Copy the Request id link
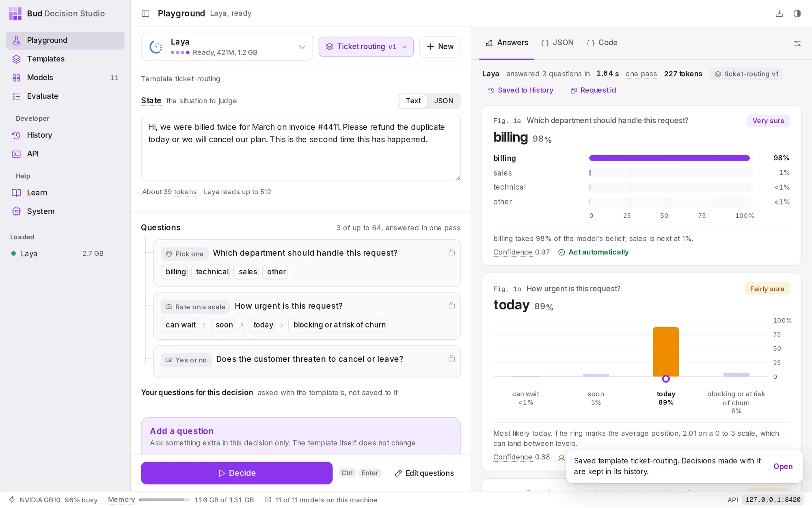The height and width of the screenshot is (508, 812). (x=593, y=90)
